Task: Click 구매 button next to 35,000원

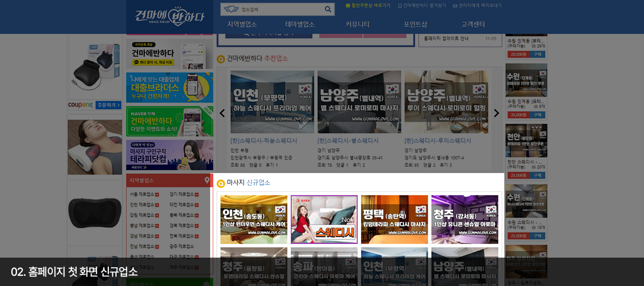Action: point(537,115)
